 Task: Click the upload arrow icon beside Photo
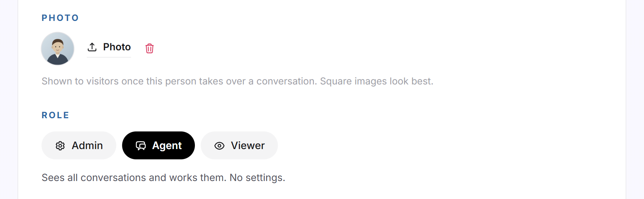click(x=92, y=47)
